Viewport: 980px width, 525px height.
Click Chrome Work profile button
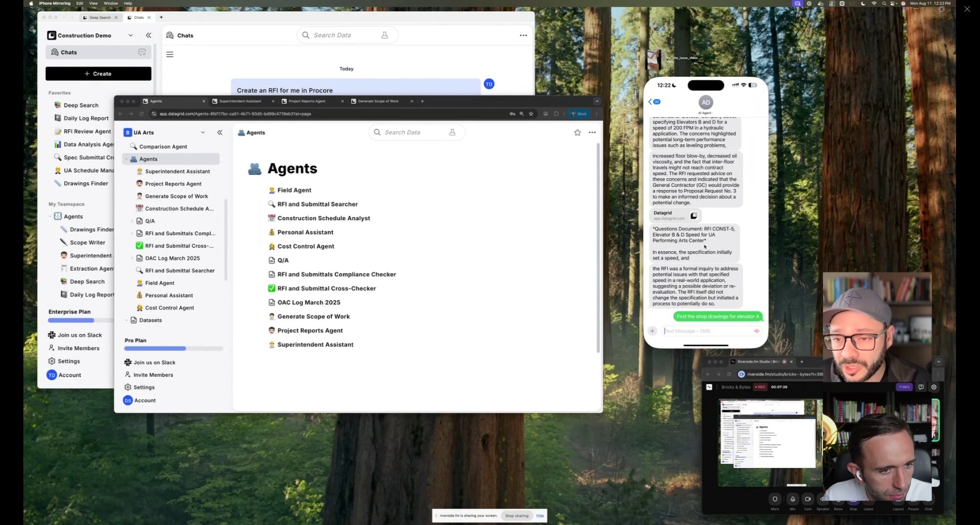tap(579, 114)
